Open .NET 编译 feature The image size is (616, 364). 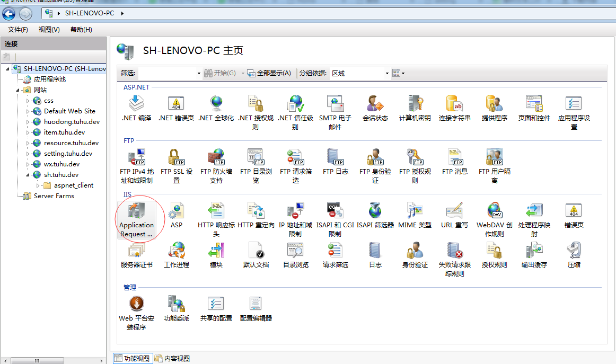tap(136, 108)
